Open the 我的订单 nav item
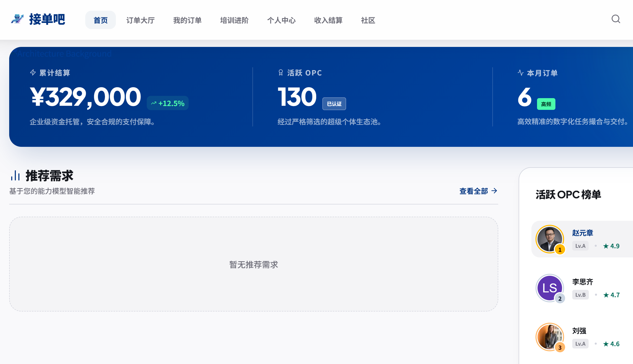This screenshot has width=633, height=364. [187, 20]
